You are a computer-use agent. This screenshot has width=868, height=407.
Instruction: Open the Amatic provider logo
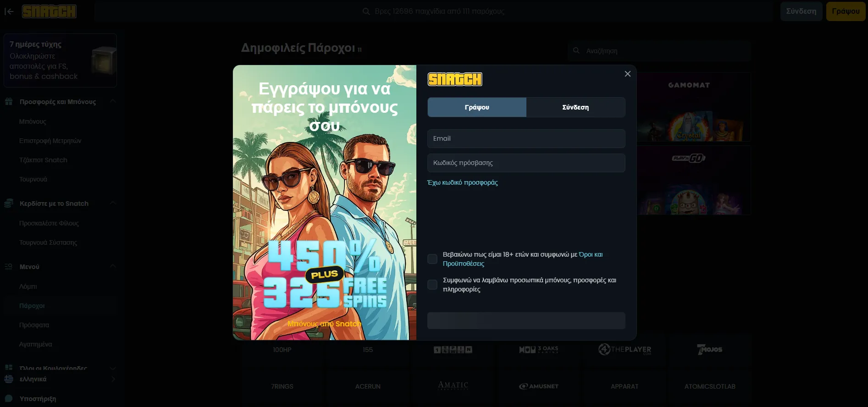(453, 386)
